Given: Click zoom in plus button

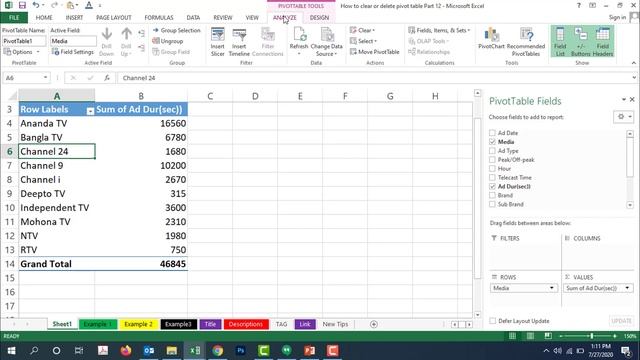Looking at the screenshot, I should pyautogui.click(x=615, y=336).
